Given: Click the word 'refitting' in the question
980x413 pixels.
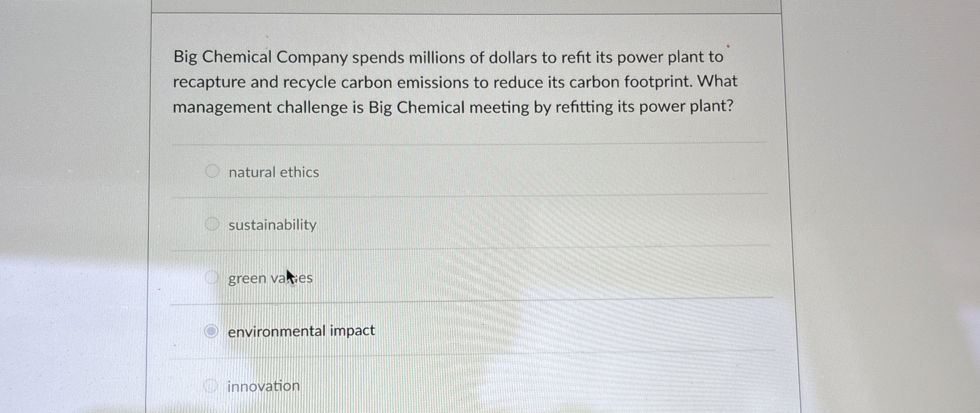Looking at the screenshot, I should click(584, 107).
